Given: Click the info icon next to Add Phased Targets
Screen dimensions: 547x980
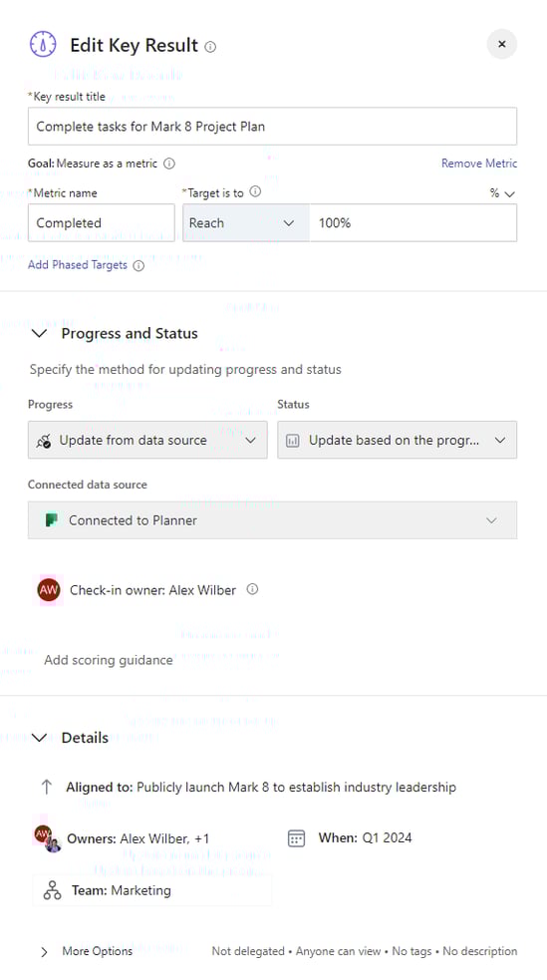Looking at the screenshot, I should point(138,265).
